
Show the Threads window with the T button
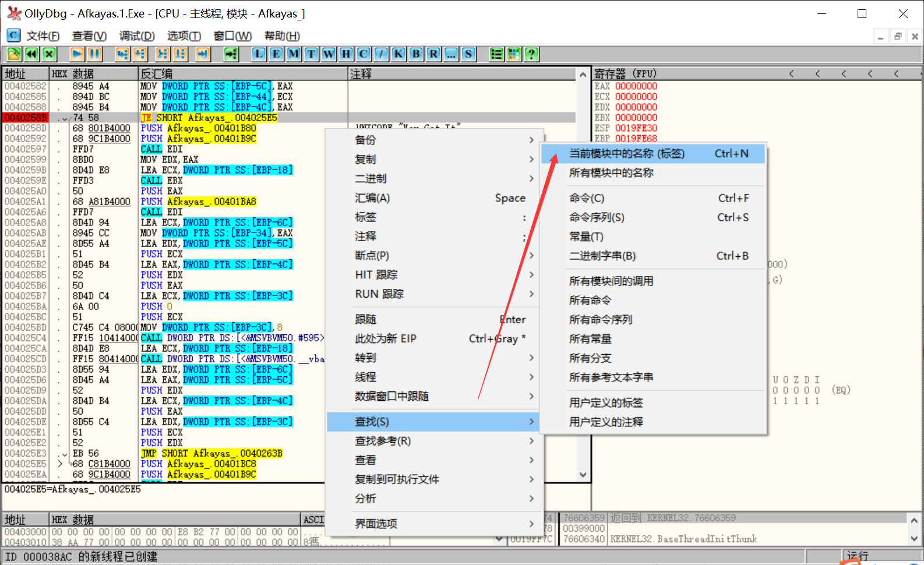point(311,54)
